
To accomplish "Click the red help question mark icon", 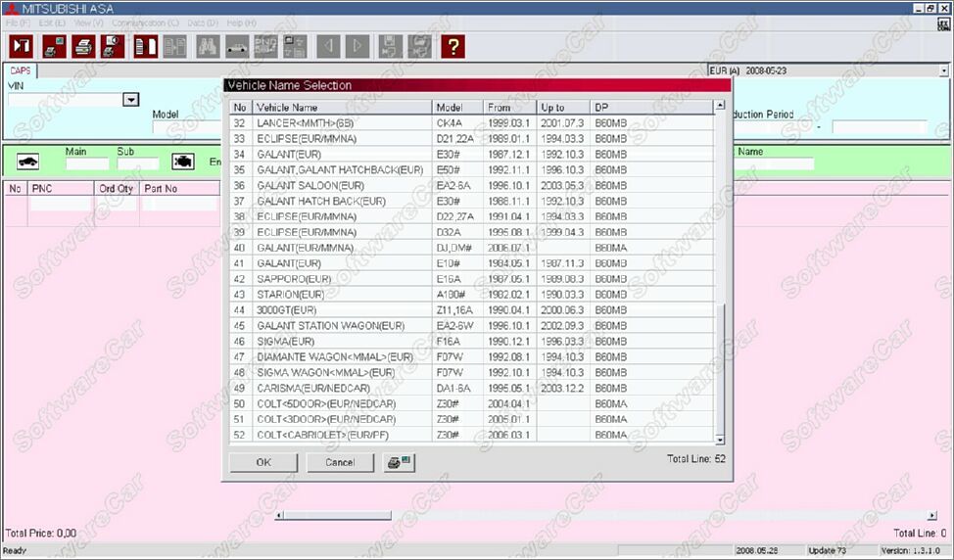I will (453, 46).
